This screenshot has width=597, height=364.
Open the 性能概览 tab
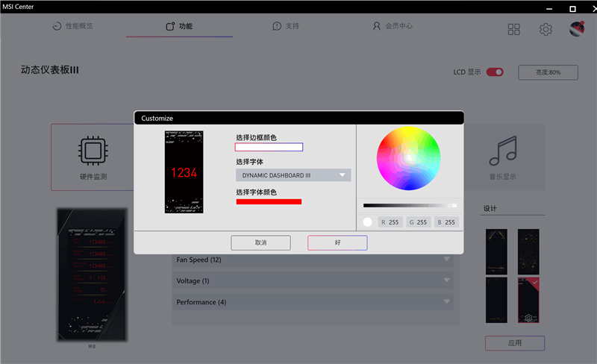72,26
